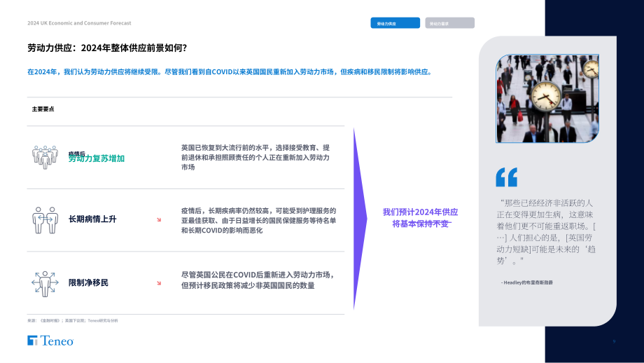
Task: Click header text 2024 UK Economic and Consumer Forecast
Action: click(79, 23)
